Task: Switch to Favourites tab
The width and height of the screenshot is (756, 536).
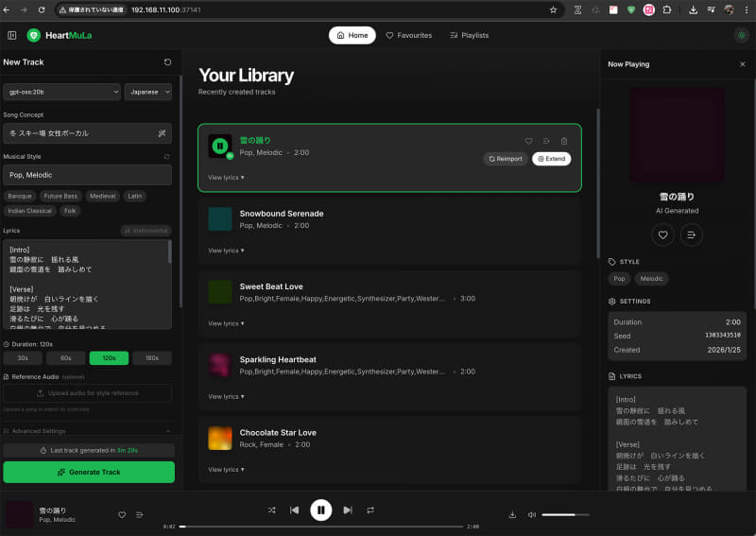Action: (409, 35)
